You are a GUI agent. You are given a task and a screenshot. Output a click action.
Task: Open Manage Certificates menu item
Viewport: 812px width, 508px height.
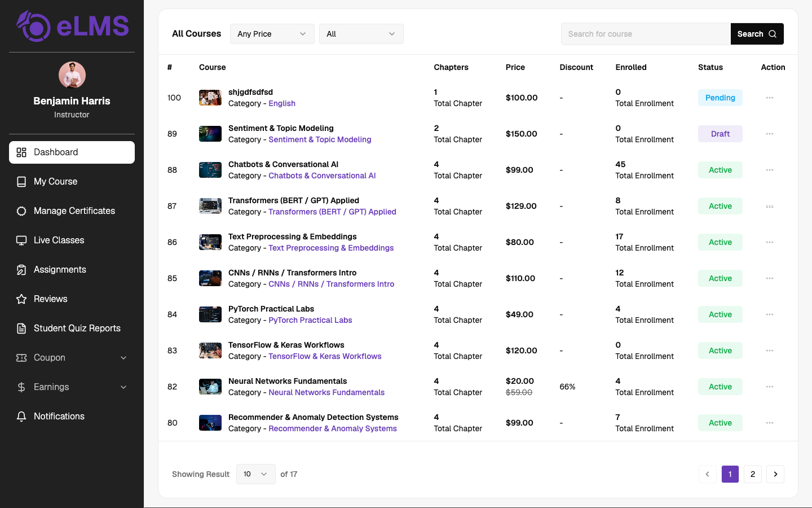(72, 211)
